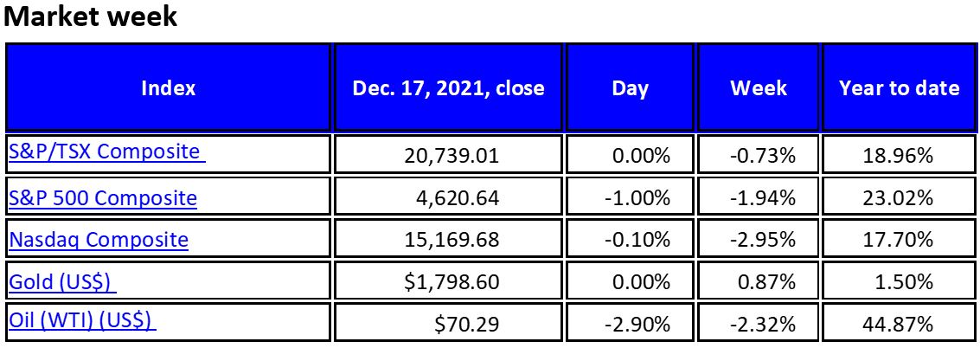Open the Nasdaq Composite link
This screenshot has width=980, height=348.
click(99, 240)
